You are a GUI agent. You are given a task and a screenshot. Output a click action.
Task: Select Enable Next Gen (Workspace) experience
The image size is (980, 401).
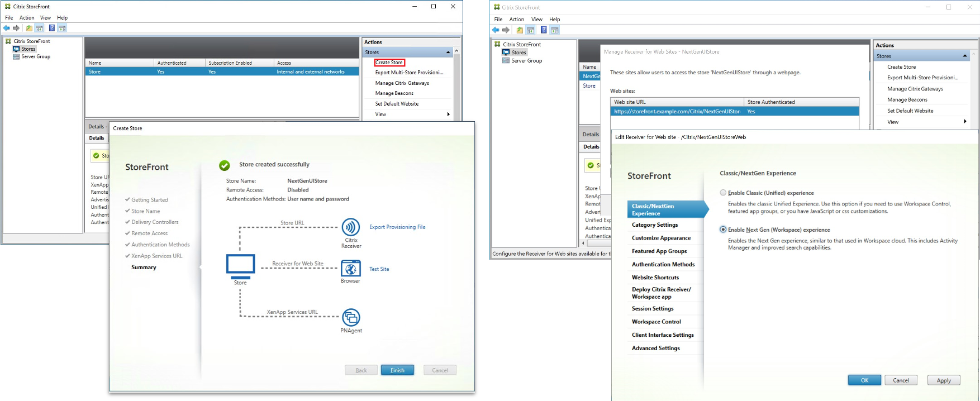pos(723,230)
